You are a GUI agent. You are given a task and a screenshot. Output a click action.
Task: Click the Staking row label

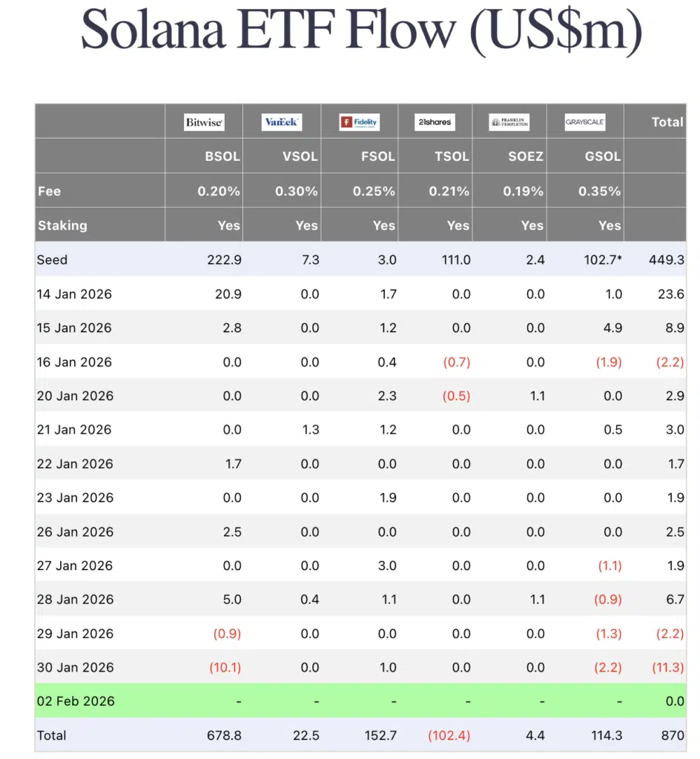62,225
